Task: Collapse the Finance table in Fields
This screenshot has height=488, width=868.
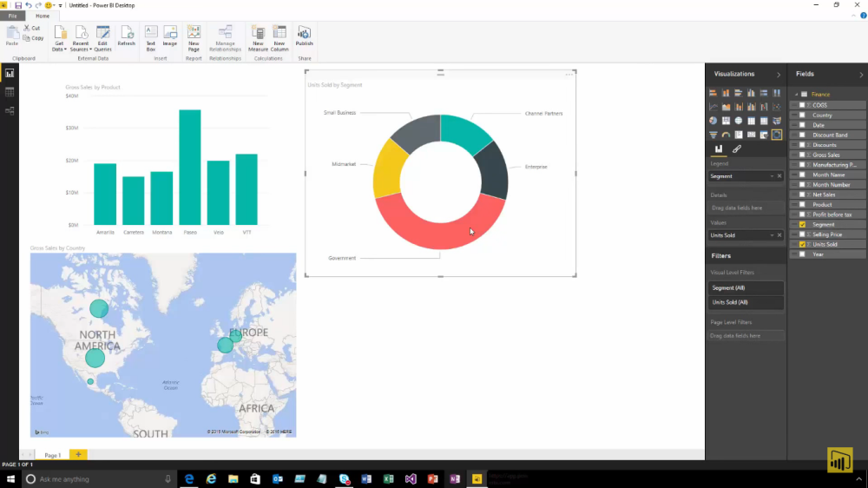Action: coord(795,95)
